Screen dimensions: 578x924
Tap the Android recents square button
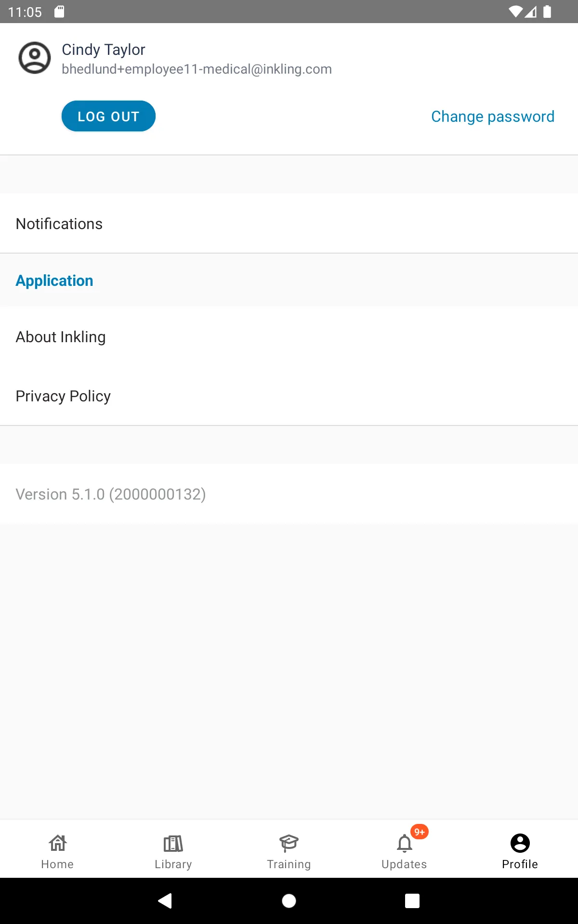point(412,901)
